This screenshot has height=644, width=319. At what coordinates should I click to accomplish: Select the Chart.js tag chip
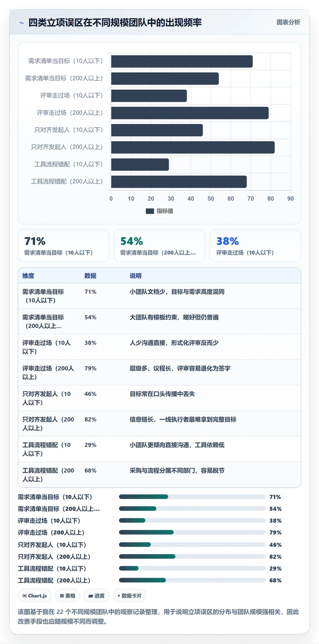(x=34, y=595)
